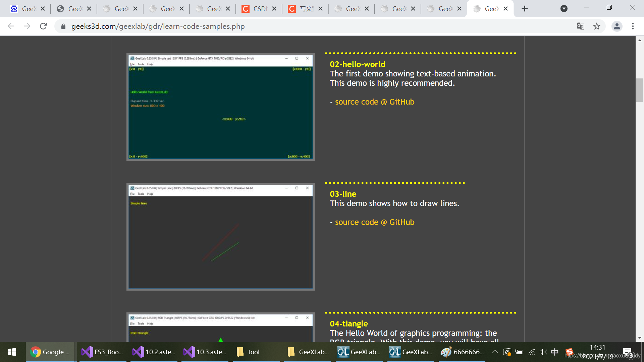644x362 pixels.
Task: Expand the Chrome tab search dropdown
Action: (564, 9)
